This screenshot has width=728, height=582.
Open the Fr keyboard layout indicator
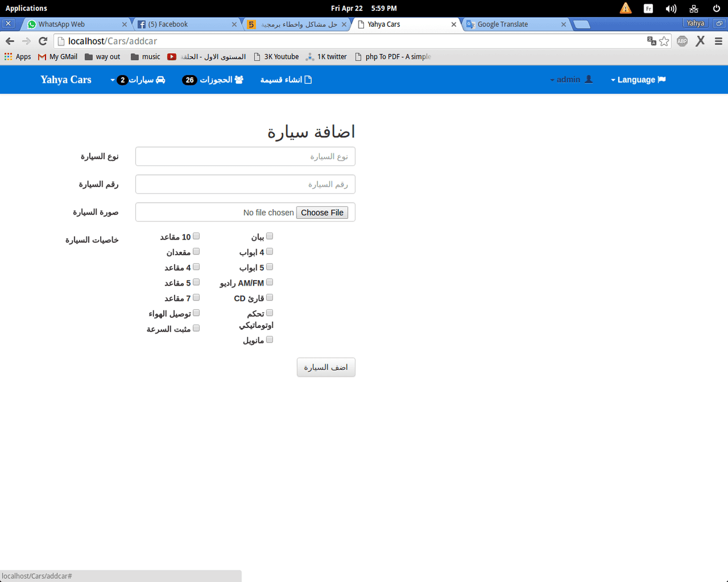click(649, 8)
